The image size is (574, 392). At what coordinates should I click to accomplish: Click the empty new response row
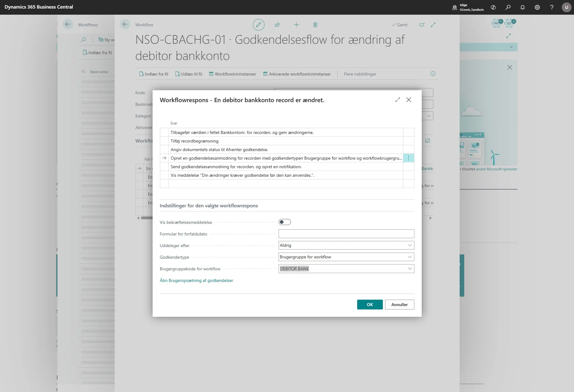pos(286,183)
